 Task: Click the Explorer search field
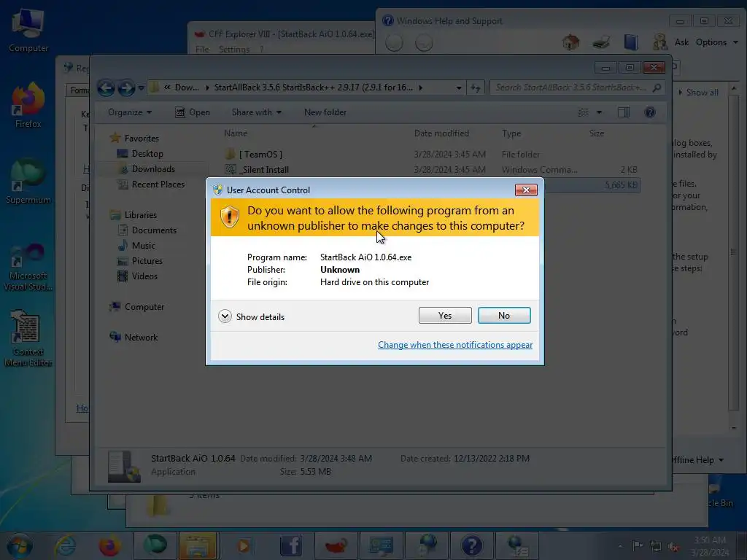click(576, 87)
